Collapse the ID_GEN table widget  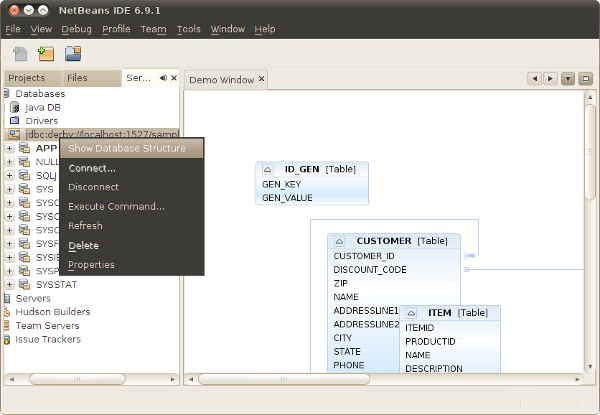267,170
